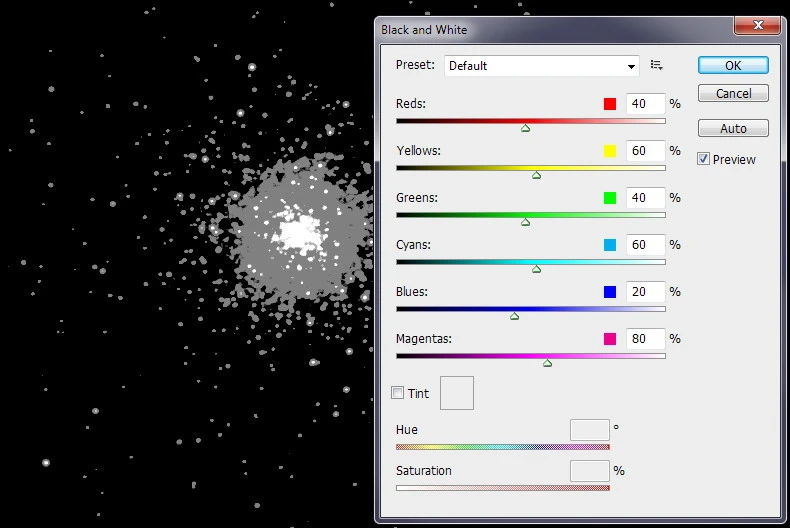Click the Cyans slider handle

click(536, 269)
